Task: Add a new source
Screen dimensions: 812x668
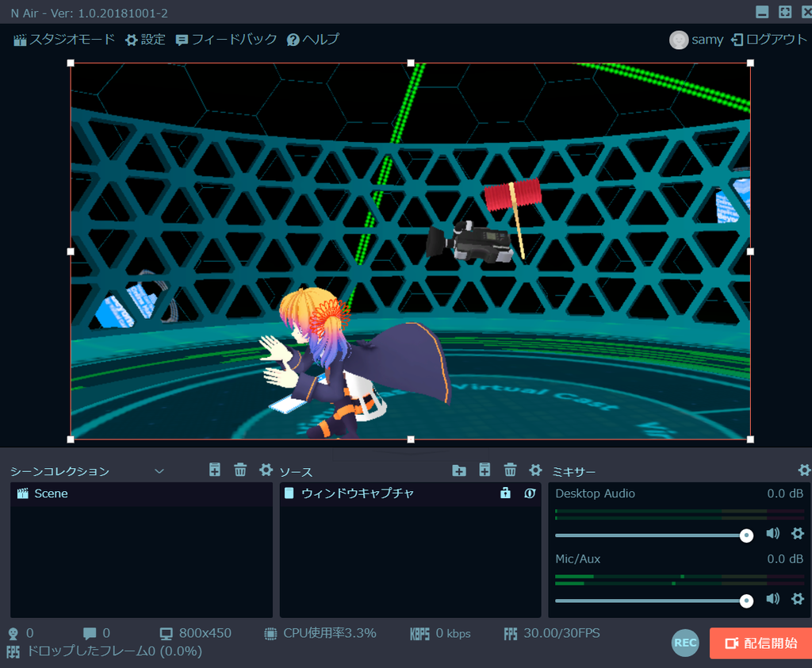Action: pos(485,470)
